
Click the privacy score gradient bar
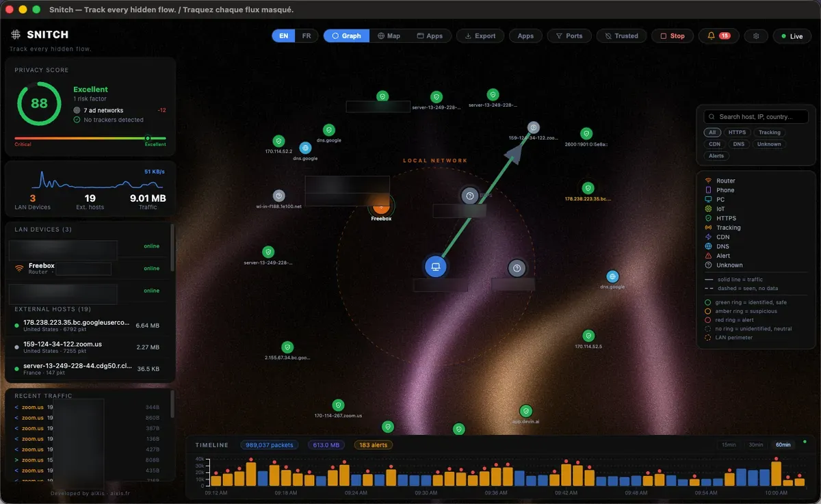[x=90, y=138]
